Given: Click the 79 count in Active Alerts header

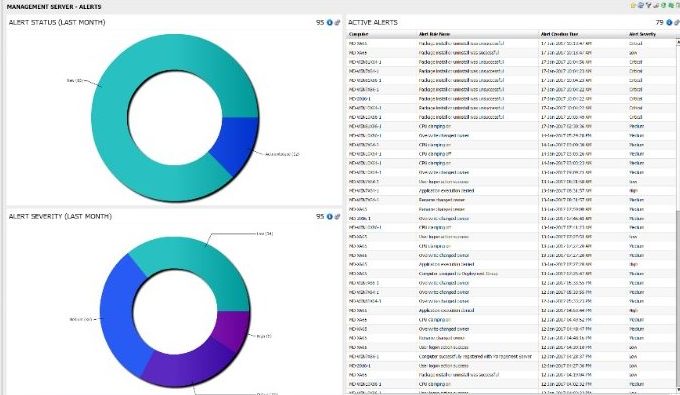Looking at the screenshot, I should [660, 23].
